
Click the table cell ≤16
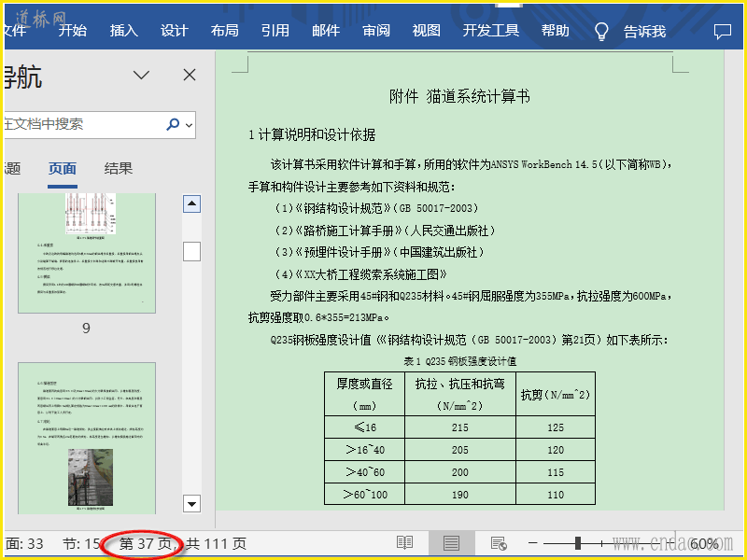tap(364, 427)
